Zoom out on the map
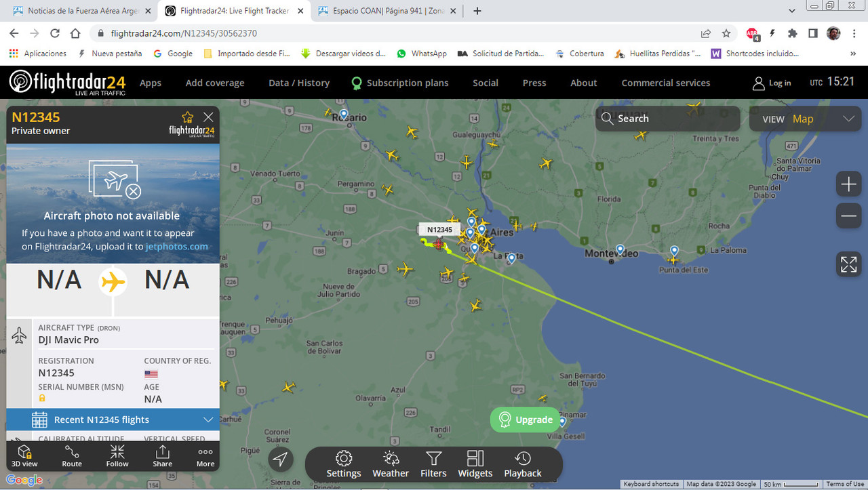This screenshot has width=868, height=490. (x=848, y=216)
